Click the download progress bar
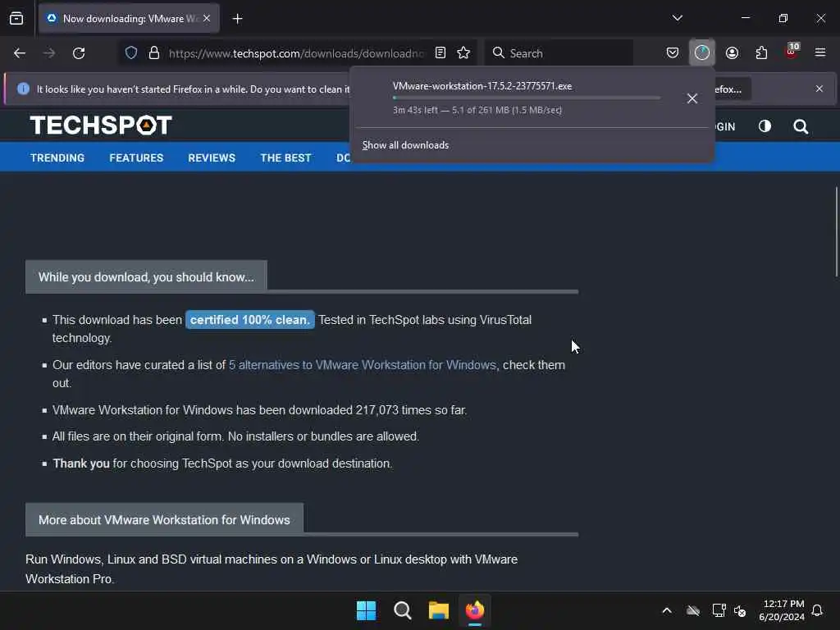The height and width of the screenshot is (630, 840). point(527,98)
